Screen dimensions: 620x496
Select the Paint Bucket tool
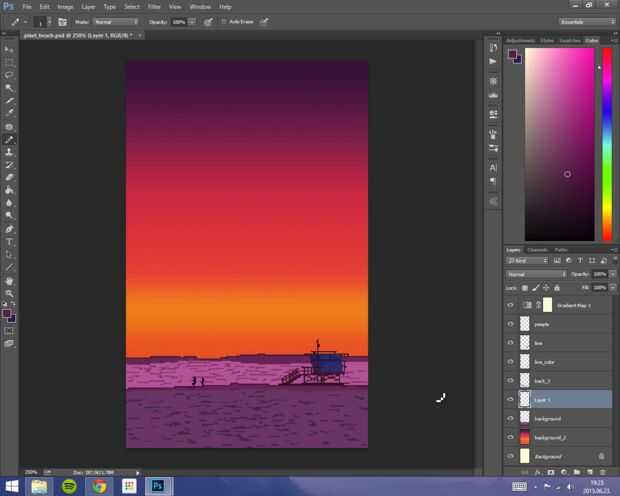click(x=9, y=190)
